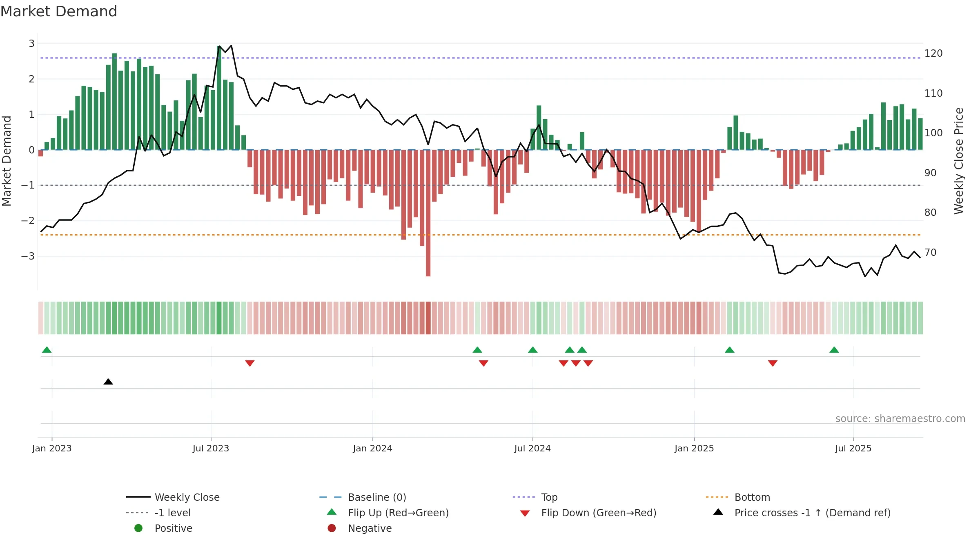Toggle the -1 level legend entry
This screenshot has width=980, height=551.
158,513
